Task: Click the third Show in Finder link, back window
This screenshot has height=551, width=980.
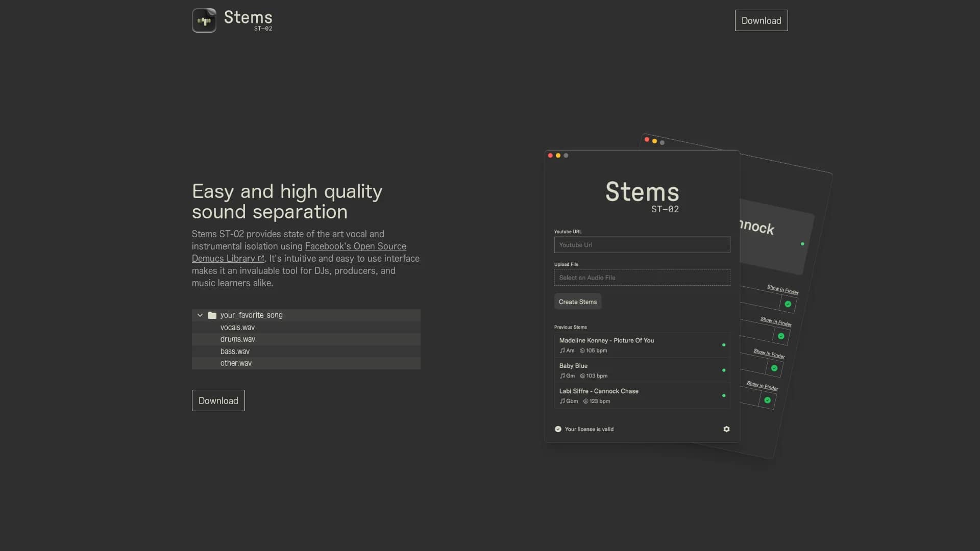Action: tap(769, 354)
